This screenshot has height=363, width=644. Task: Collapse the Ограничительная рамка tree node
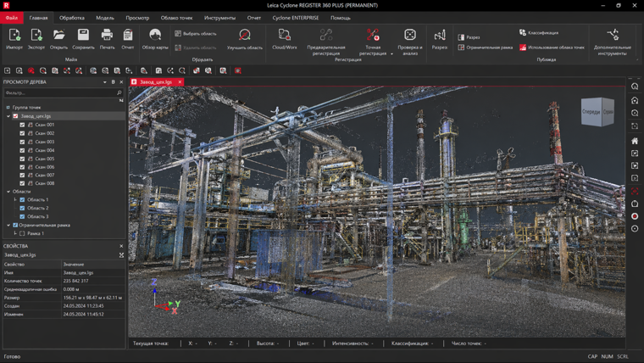coord(8,225)
